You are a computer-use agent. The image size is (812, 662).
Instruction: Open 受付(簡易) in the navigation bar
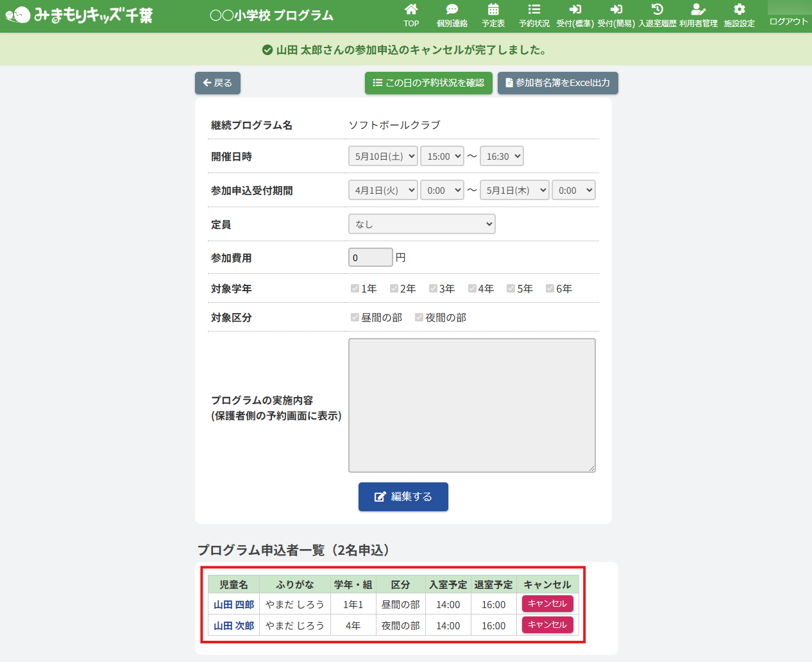click(616, 15)
